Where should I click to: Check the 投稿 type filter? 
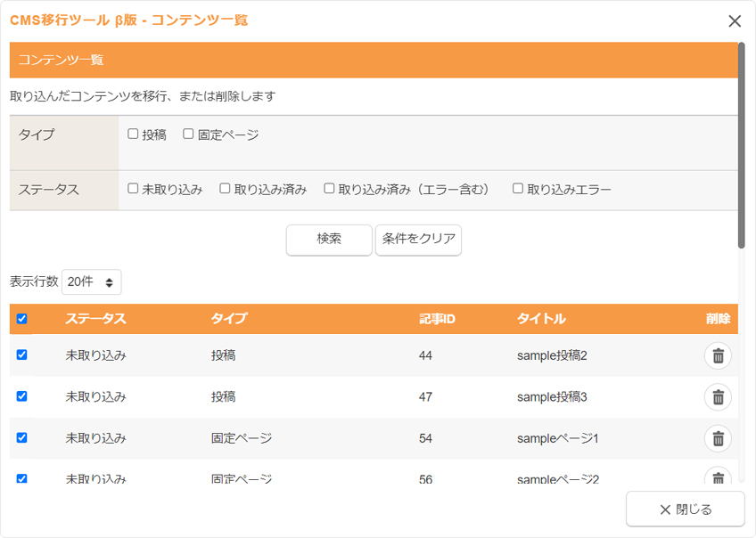tap(133, 134)
